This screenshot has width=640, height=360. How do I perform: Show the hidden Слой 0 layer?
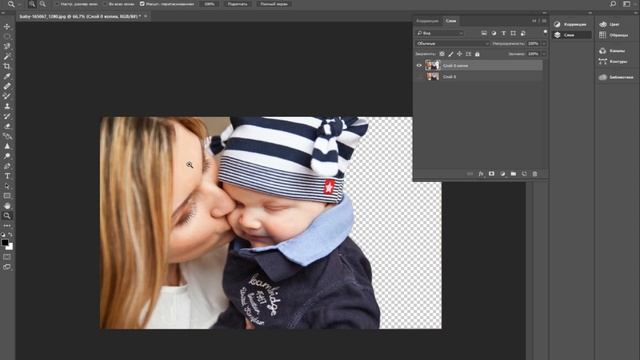pos(419,77)
